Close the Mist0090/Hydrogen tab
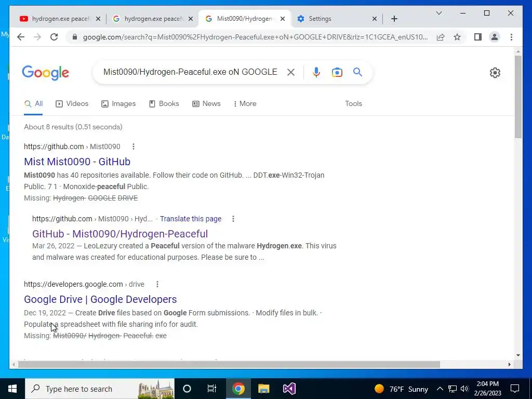Image resolution: width=532 pixels, height=399 pixels. [x=283, y=19]
